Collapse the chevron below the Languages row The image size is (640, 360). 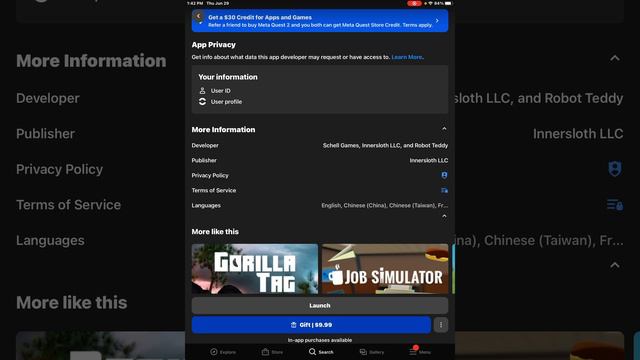click(x=444, y=216)
